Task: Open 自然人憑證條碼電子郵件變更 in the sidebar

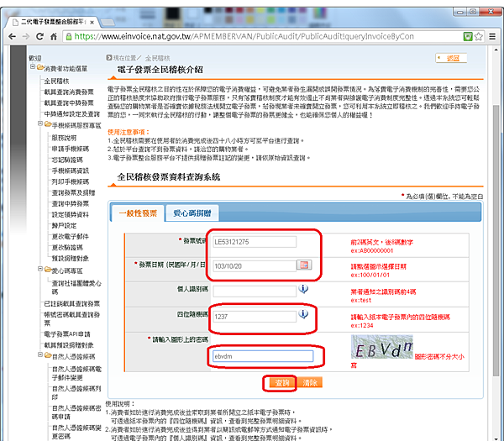Action: pos(76,373)
